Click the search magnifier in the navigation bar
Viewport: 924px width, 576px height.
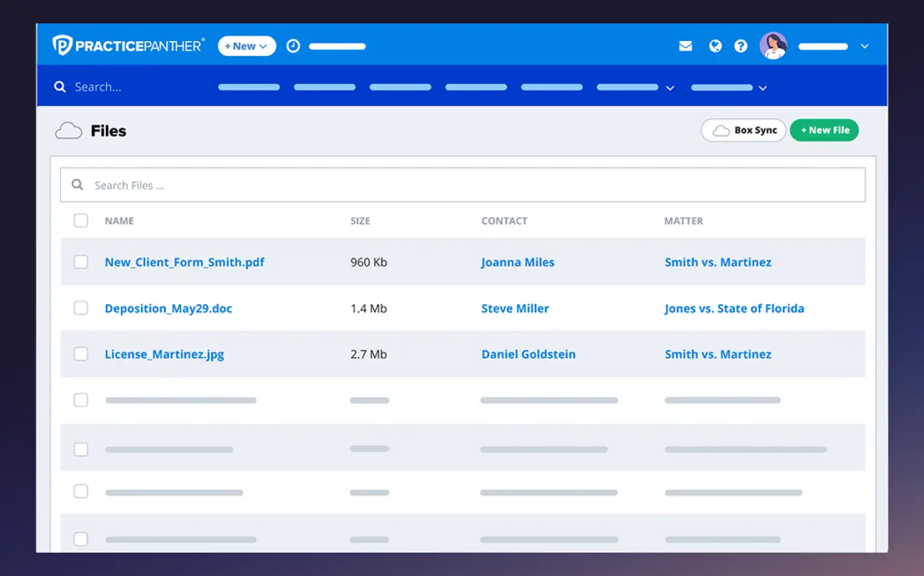tap(60, 86)
